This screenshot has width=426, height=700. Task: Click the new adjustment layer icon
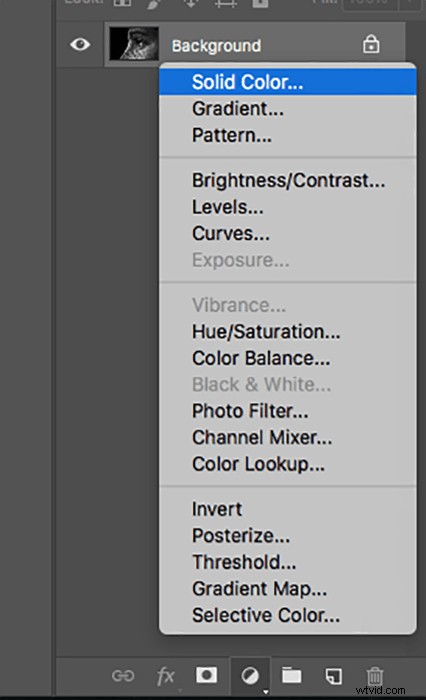click(x=250, y=676)
